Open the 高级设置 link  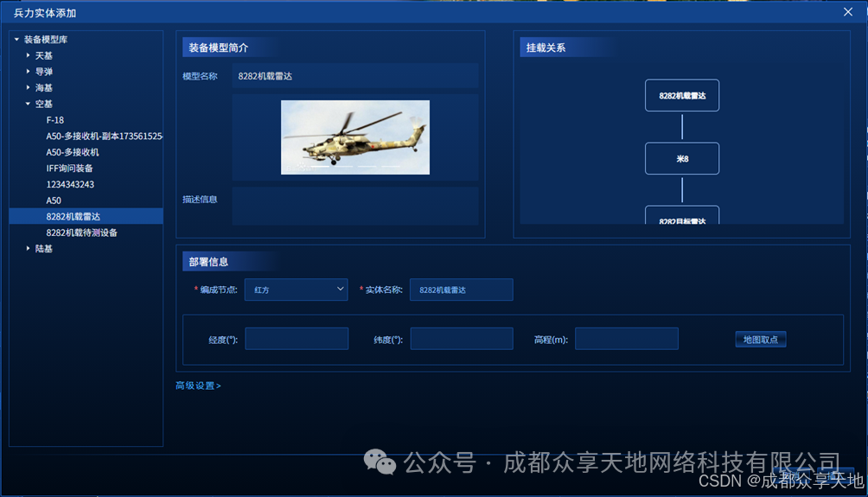198,385
